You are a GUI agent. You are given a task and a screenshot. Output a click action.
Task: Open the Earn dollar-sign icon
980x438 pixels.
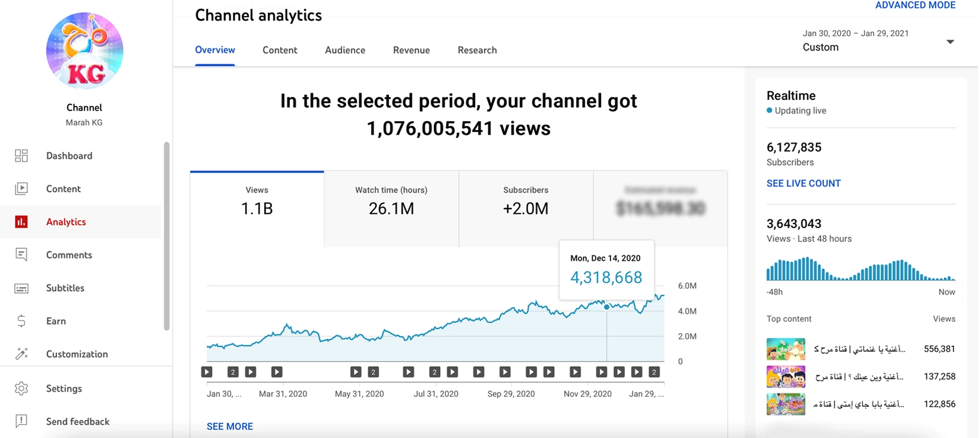coord(21,321)
